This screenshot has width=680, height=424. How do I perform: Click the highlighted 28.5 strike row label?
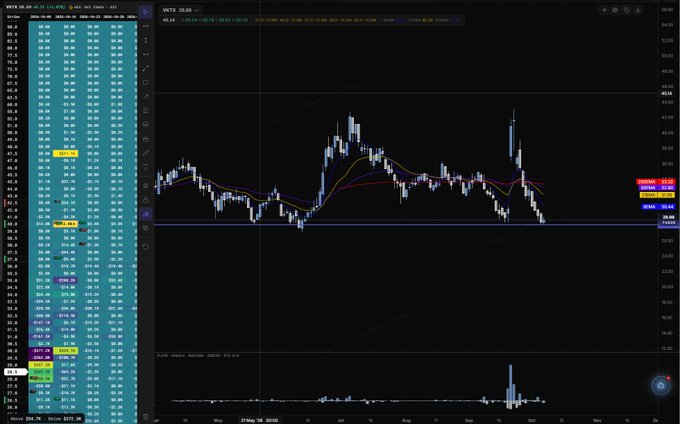(x=15, y=372)
